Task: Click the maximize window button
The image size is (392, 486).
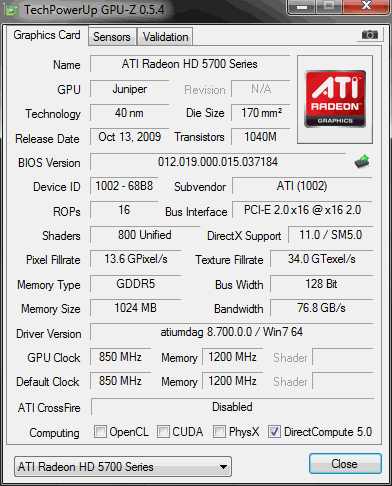Action: pyautogui.click(x=329, y=6)
